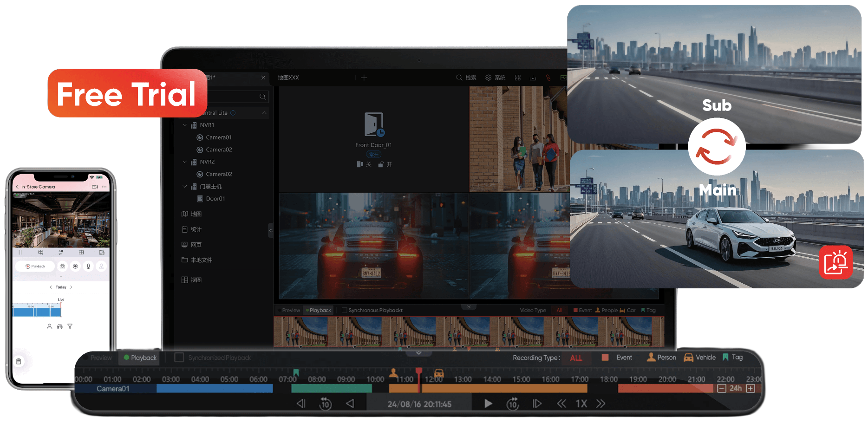868x423 pixels.
Task: Open 地图 (map) in sidebar
Action: pyautogui.click(x=191, y=214)
